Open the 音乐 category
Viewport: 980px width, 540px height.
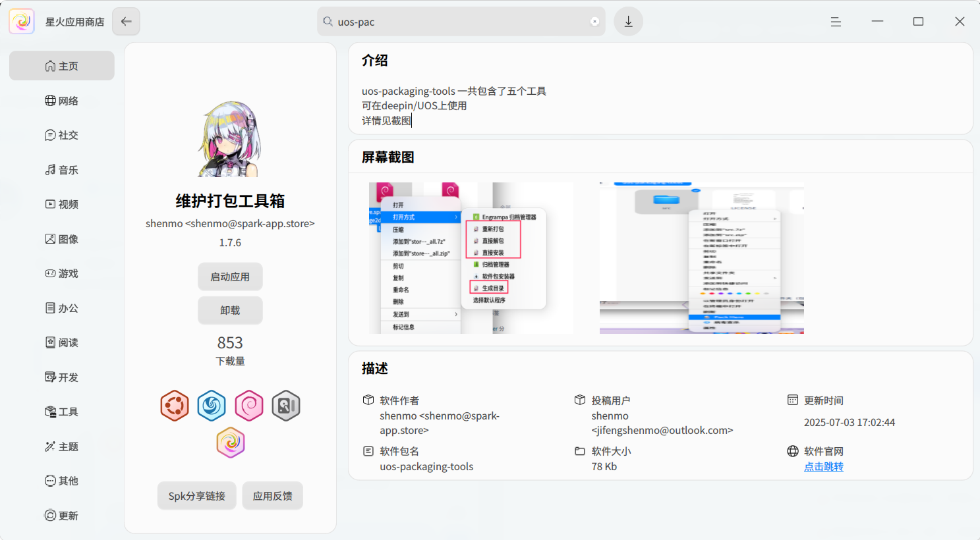62,170
